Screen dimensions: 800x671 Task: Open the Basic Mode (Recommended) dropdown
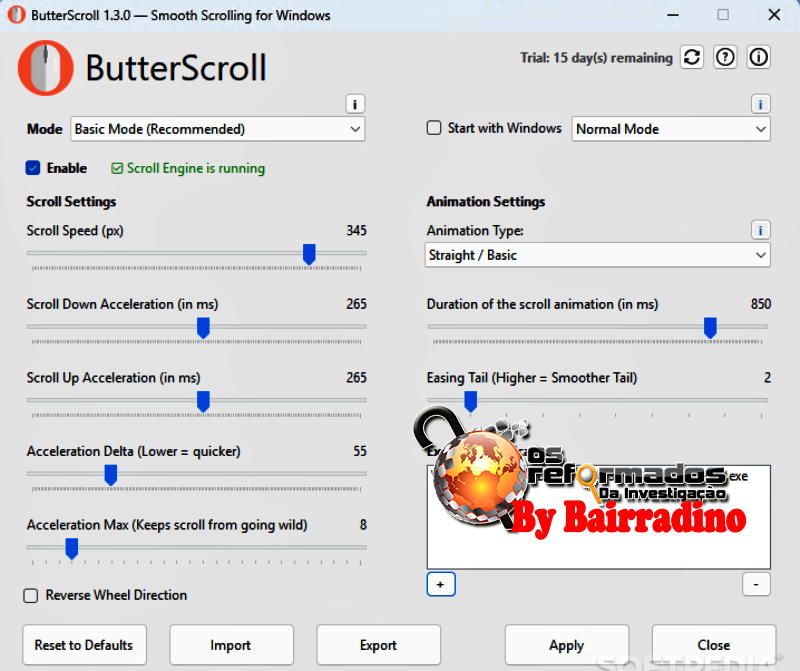click(x=217, y=129)
